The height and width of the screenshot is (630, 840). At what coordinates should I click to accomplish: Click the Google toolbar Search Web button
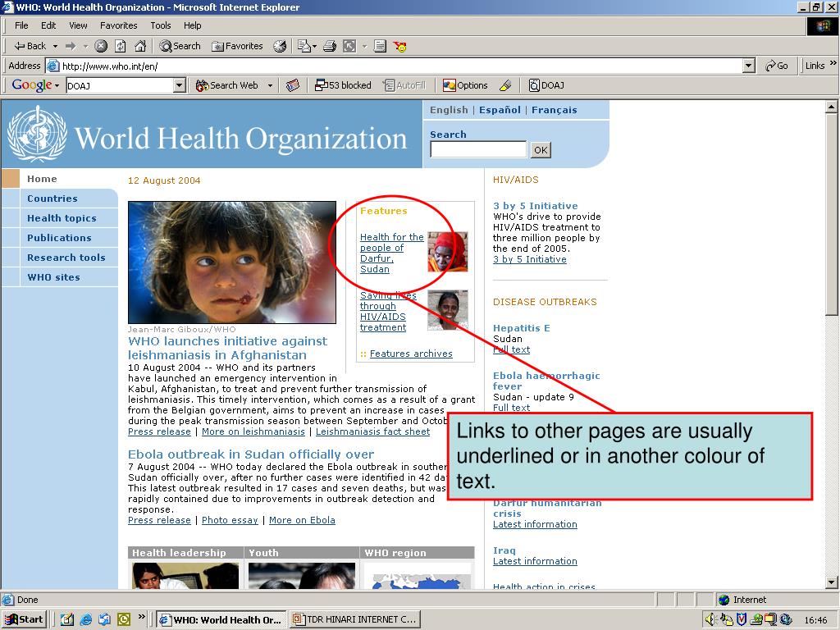(x=227, y=85)
